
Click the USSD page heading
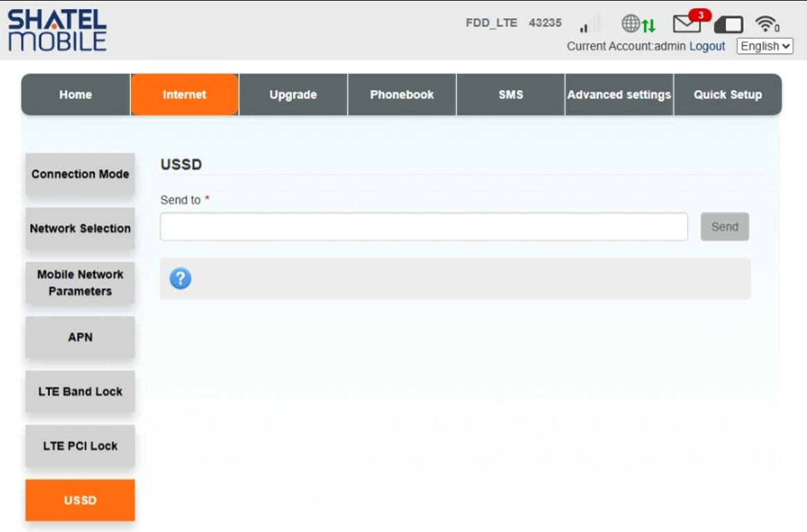click(x=181, y=165)
